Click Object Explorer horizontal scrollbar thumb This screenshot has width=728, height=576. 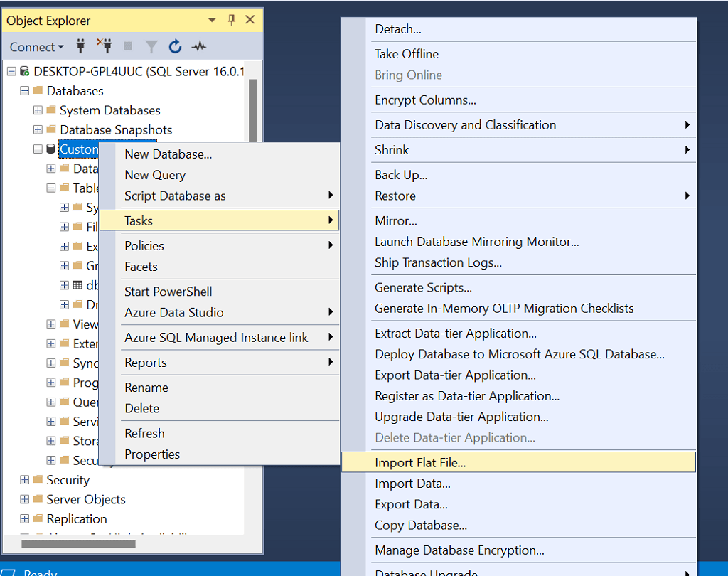pyautogui.click(x=78, y=543)
